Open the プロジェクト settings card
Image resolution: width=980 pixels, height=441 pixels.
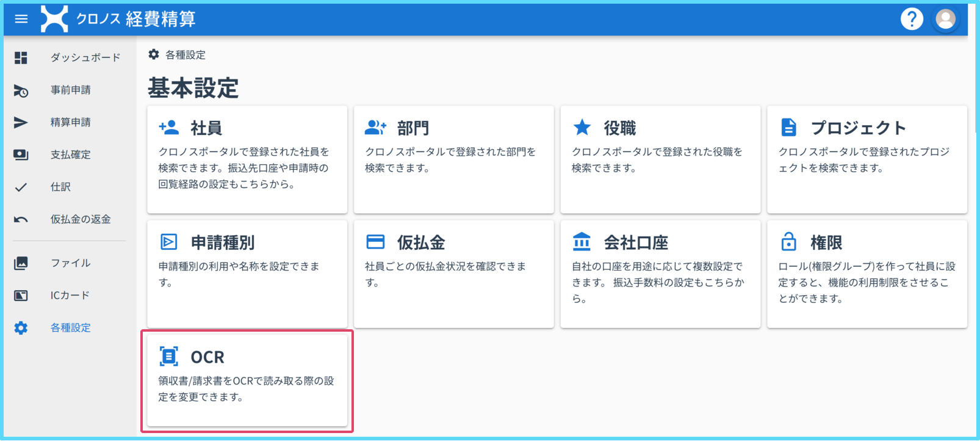point(867,159)
